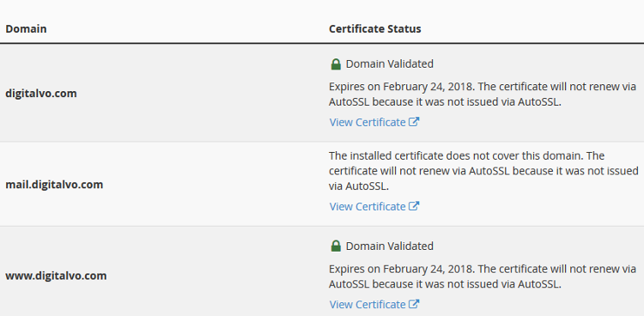Open View Certificate link for www.digitalvo.com

point(374,305)
